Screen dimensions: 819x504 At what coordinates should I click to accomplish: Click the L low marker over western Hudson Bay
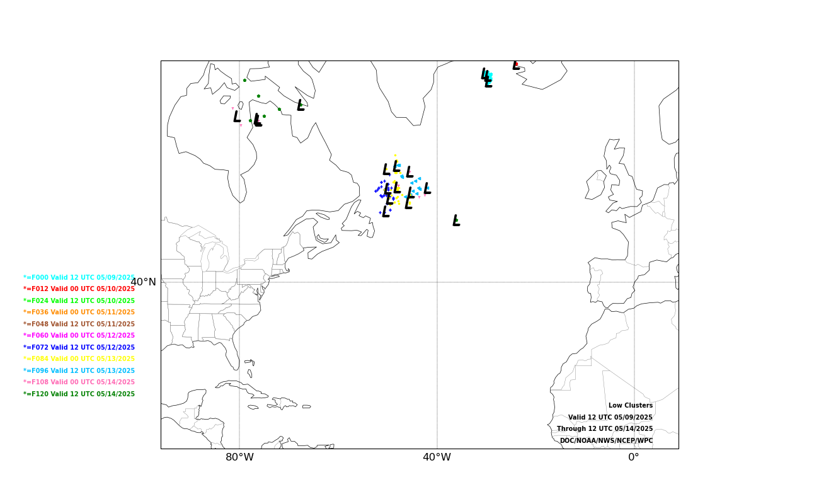click(237, 117)
